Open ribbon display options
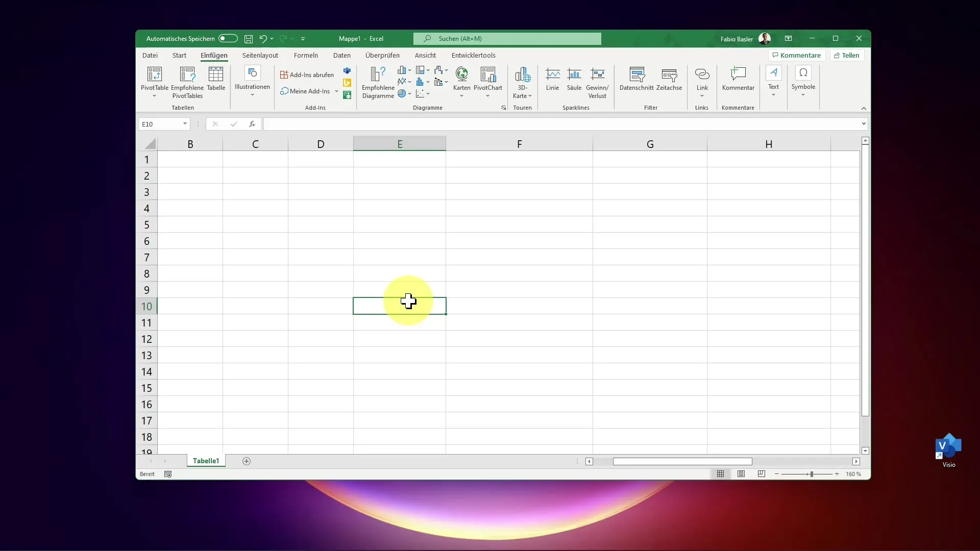Viewport: 980px width, 551px height. click(788, 39)
